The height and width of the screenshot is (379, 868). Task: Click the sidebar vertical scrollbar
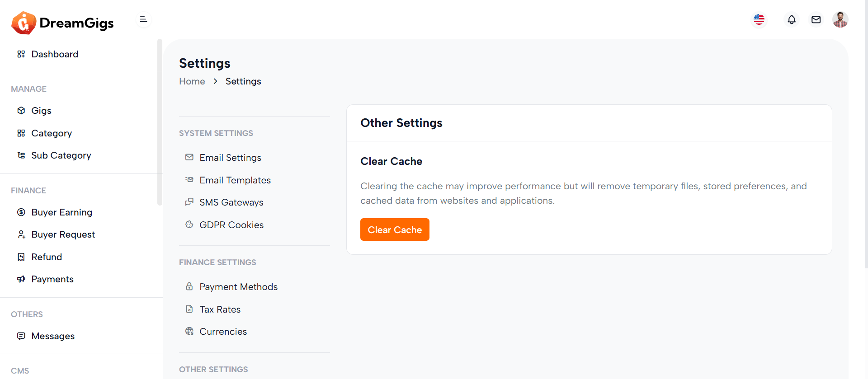tap(160, 122)
